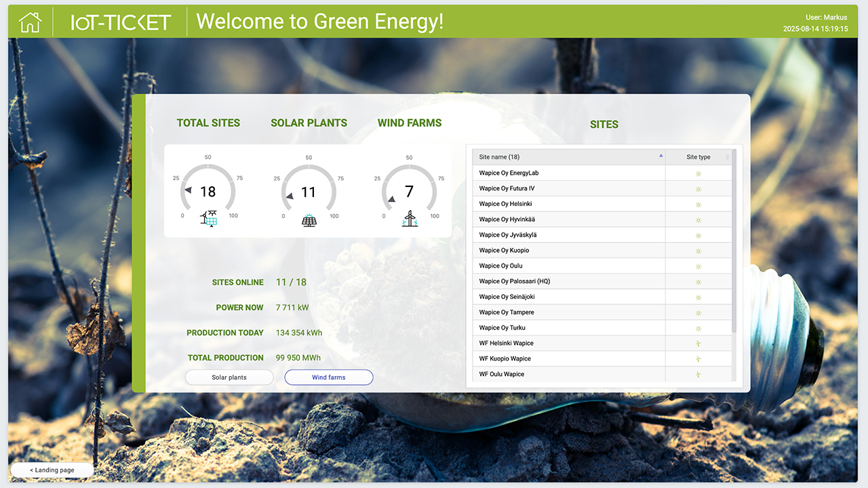
Task: Click the Sites Online value 11 / 18
Action: 291,283
